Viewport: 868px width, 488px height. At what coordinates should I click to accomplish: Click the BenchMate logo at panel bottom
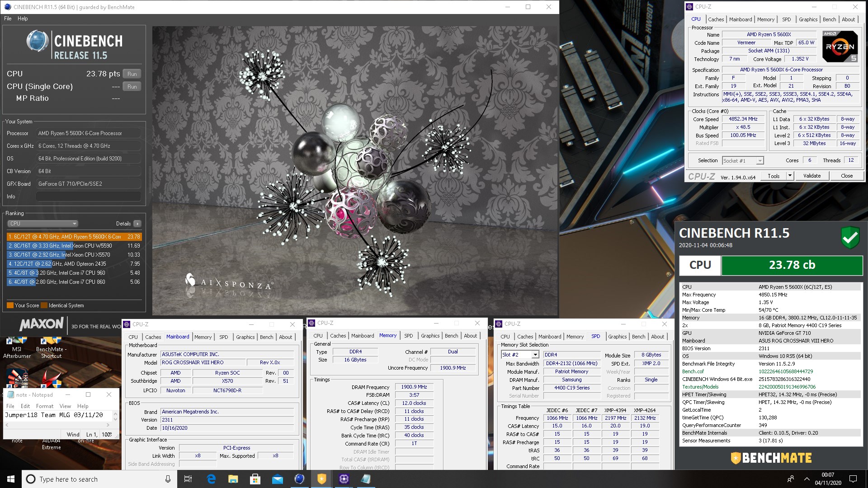(771, 458)
